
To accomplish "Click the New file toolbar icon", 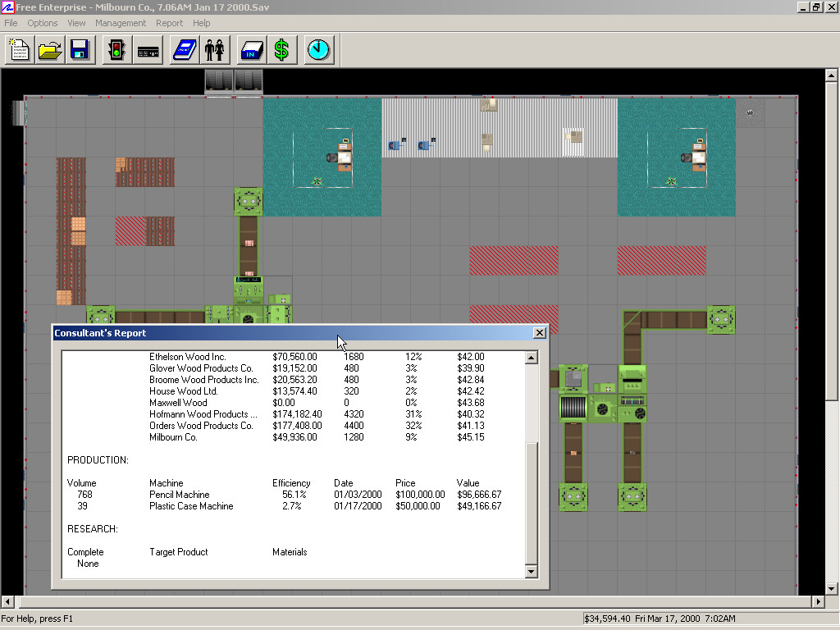I will (20, 50).
